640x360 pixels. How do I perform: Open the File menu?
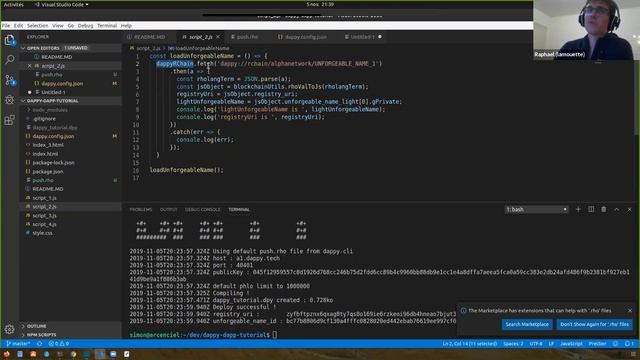pos(6,25)
